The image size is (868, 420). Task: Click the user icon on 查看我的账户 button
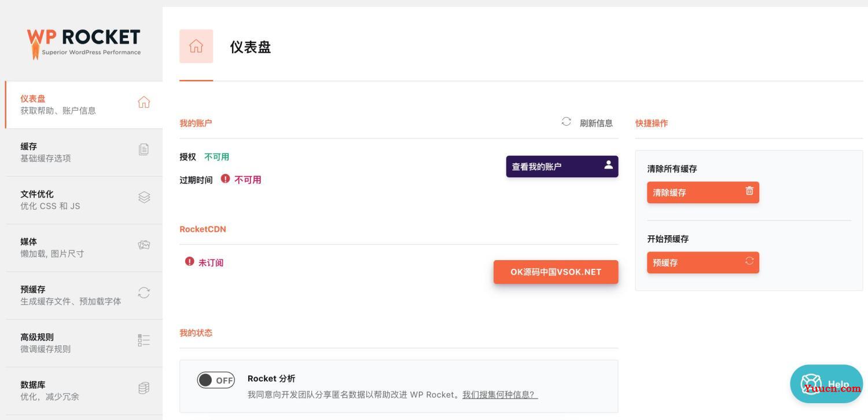pos(608,165)
